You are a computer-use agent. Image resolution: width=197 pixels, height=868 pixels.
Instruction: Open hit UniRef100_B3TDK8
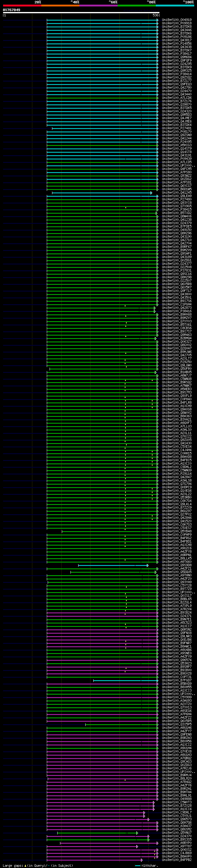pyautogui.click(x=177, y=26)
